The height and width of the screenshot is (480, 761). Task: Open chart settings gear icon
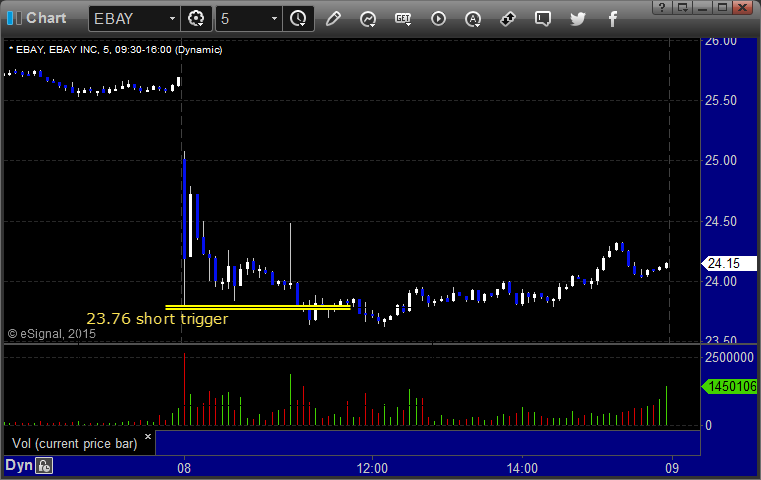pos(196,18)
